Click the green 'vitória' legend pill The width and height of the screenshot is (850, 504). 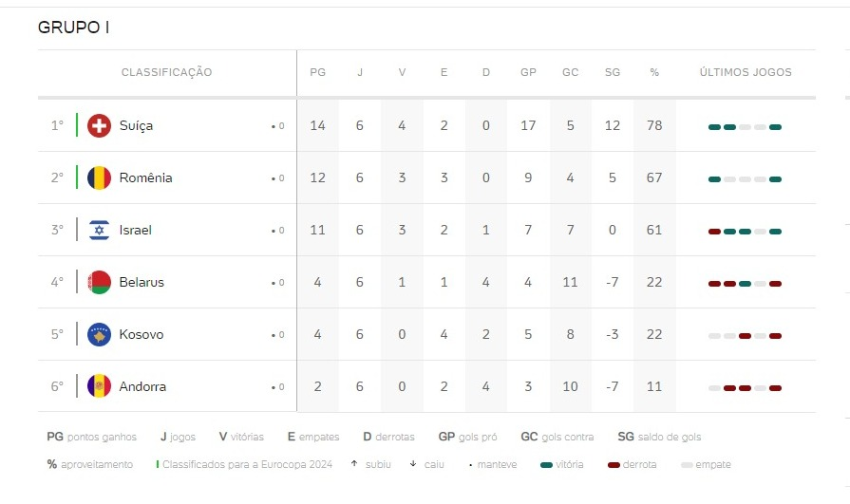coord(546,465)
